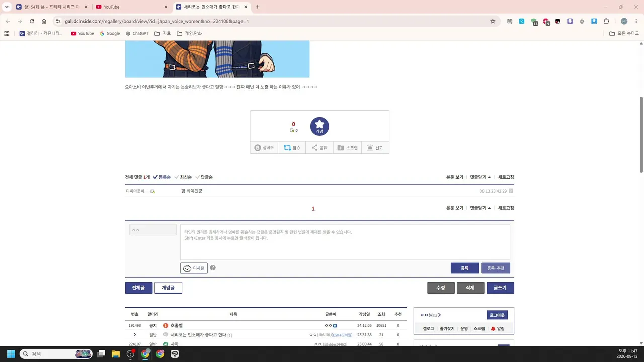Screen dimensions: 644x362
Task: Log out with the 로그아웃 button
Action: click(497, 315)
